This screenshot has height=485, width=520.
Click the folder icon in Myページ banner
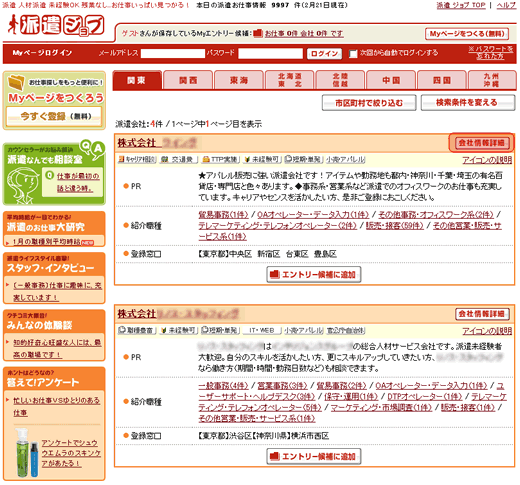[16, 82]
